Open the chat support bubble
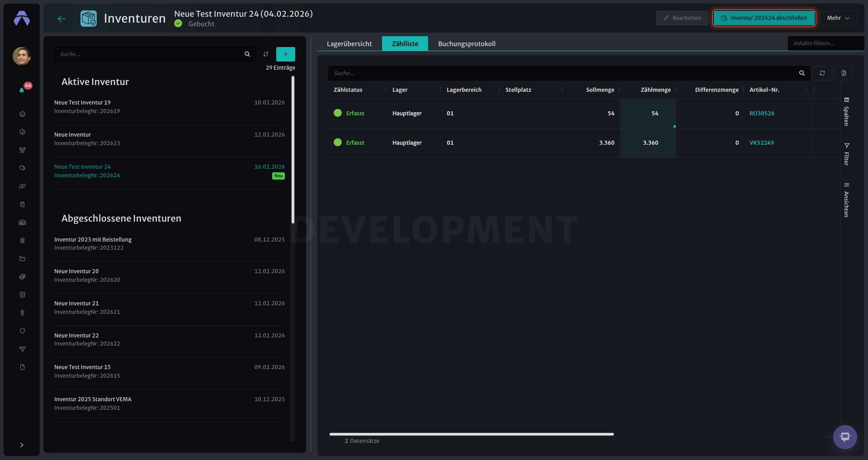This screenshot has height=460, width=868. point(845,437)
